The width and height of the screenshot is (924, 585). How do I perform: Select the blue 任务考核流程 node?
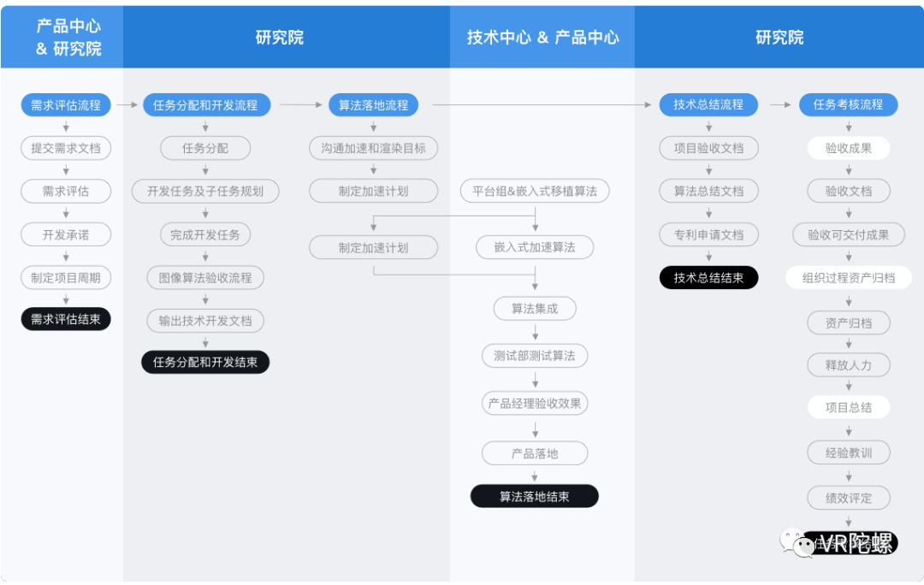[849, 104]
